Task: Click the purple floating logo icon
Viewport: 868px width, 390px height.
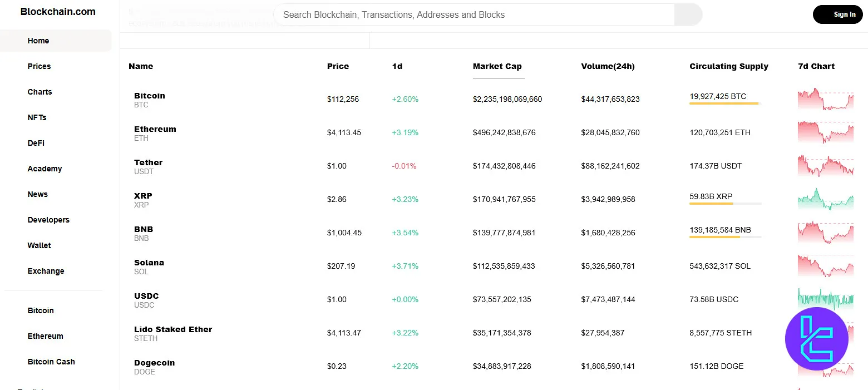Action: point(816,339)
